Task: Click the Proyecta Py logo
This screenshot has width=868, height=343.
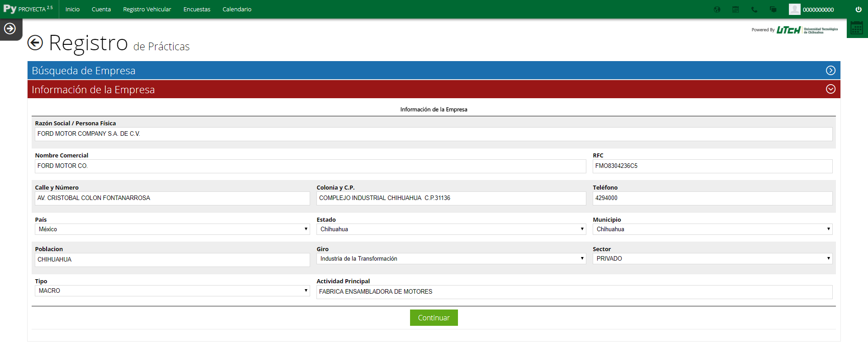Action: (28, 9)
